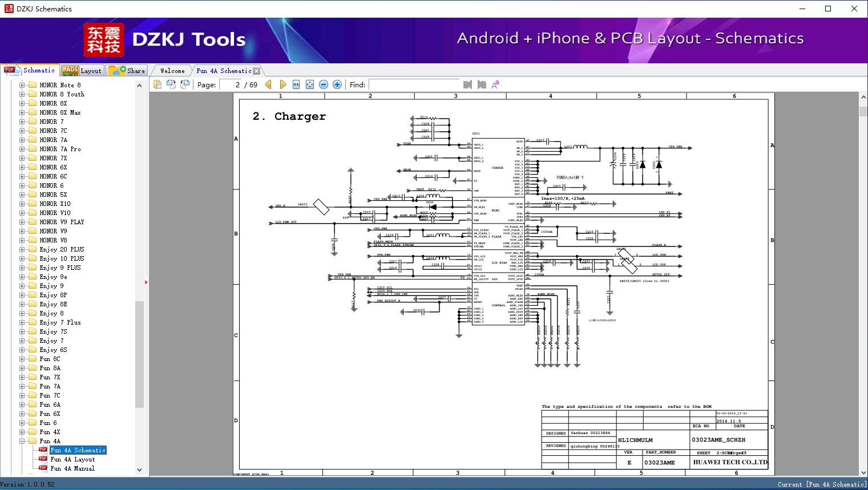Image resolution: width=868 pixels, height=490 pixels.
Task: Click the Enjoy 9e folder icon
Action: click(33, 277)
